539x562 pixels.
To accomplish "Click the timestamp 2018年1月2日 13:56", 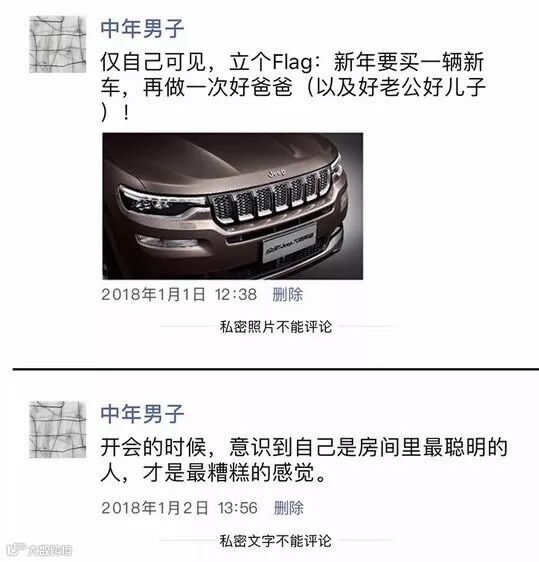I will pos(179,508).
